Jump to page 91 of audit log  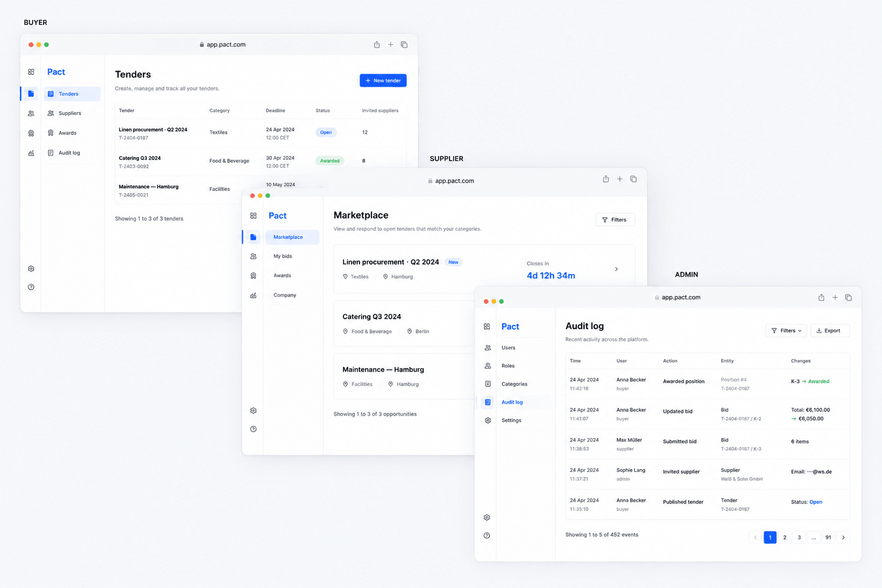[828, 537]
